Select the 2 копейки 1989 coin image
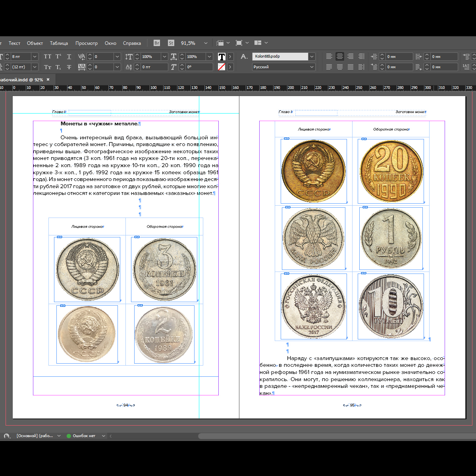This screenshot has width=476, height=476. [164, 334]
